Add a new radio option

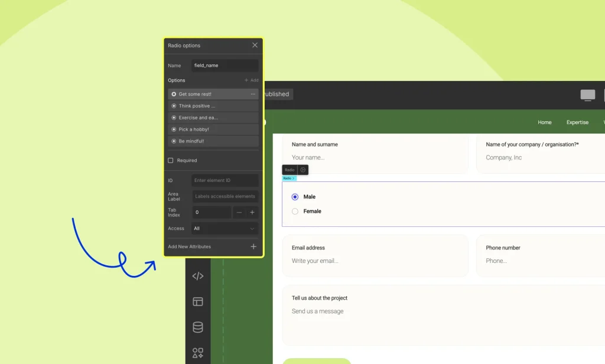point(251,80)
